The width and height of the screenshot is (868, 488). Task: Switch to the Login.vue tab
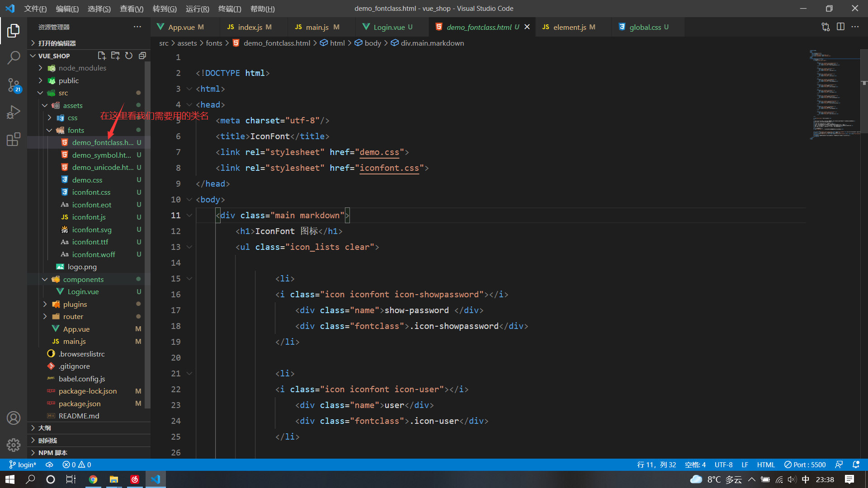click(x=392, y=27)
